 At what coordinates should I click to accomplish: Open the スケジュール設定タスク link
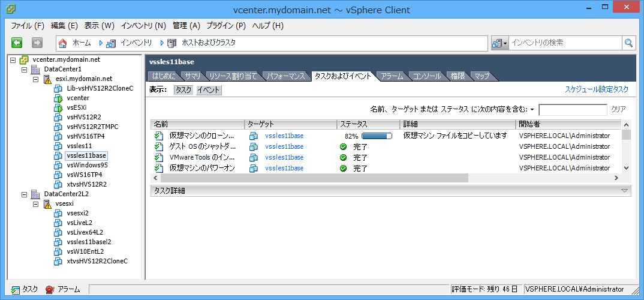pyautogui.click(x=597, y=89)
